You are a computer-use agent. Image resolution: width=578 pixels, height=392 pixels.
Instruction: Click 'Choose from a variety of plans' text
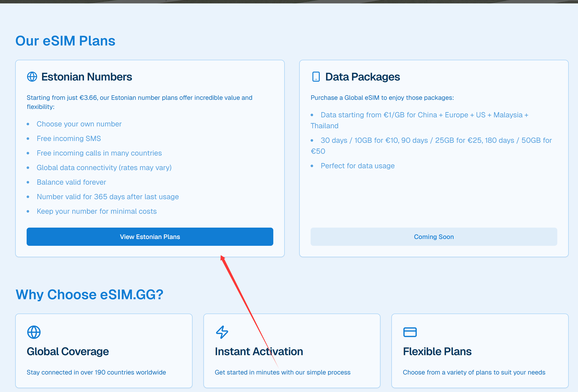click(x=474, y=372)
